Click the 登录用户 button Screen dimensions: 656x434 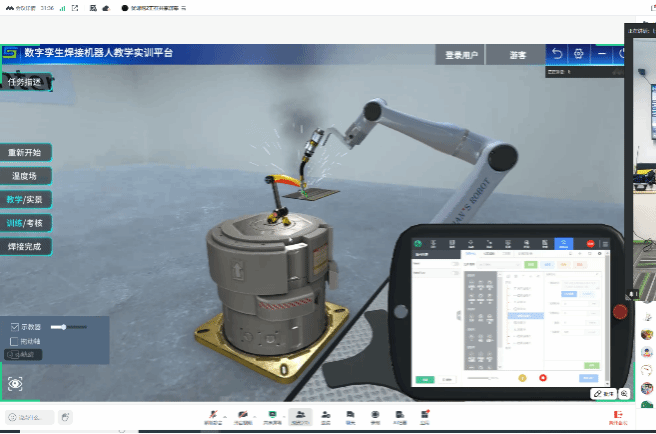point(463,54)
